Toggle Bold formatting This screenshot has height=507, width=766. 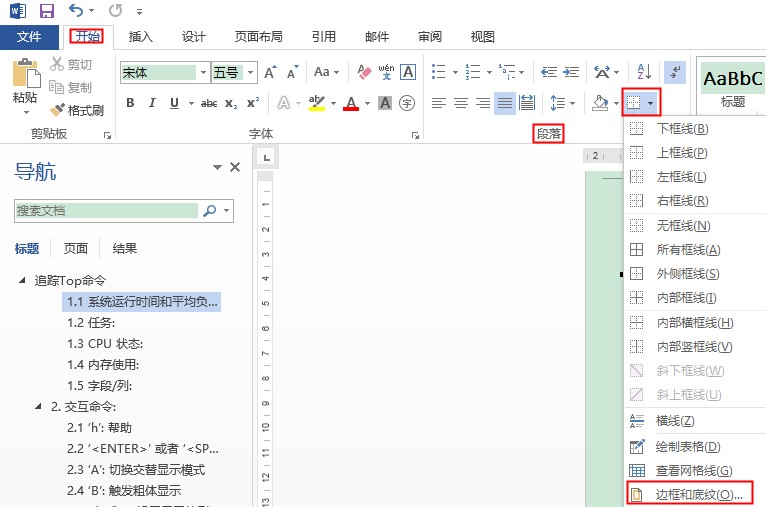(130, 103)
